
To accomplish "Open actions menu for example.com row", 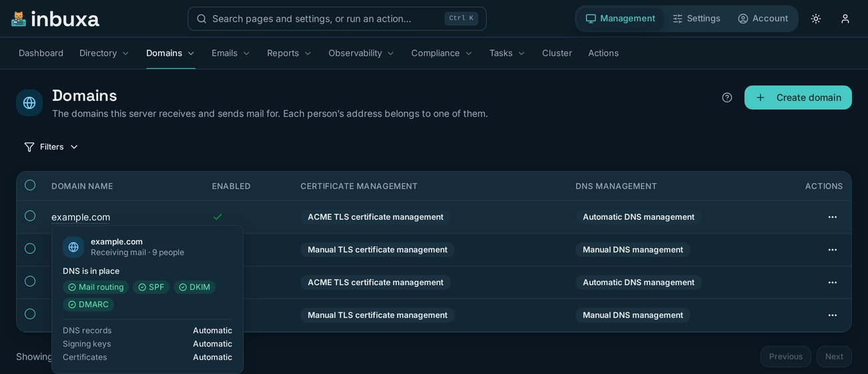I will coord(833,217).
